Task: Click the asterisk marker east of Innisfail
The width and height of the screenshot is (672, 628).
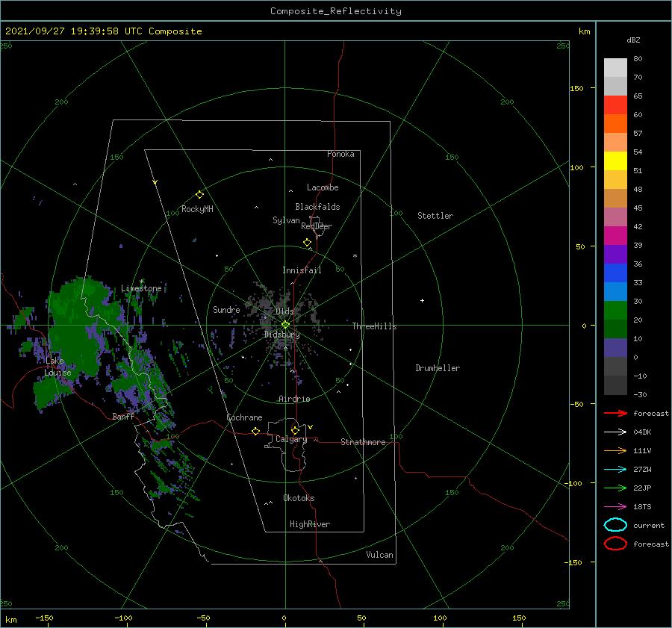Action: (x=355, y=256)
